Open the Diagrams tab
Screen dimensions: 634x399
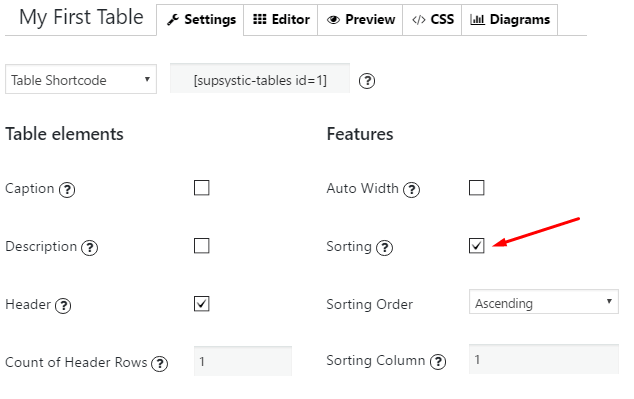point(510,19)
